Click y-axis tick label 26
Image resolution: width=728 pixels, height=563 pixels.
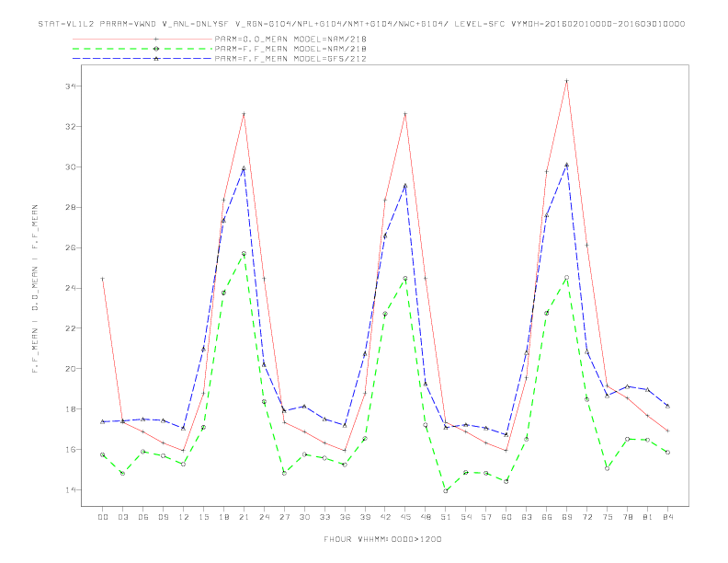click(70, 248)
